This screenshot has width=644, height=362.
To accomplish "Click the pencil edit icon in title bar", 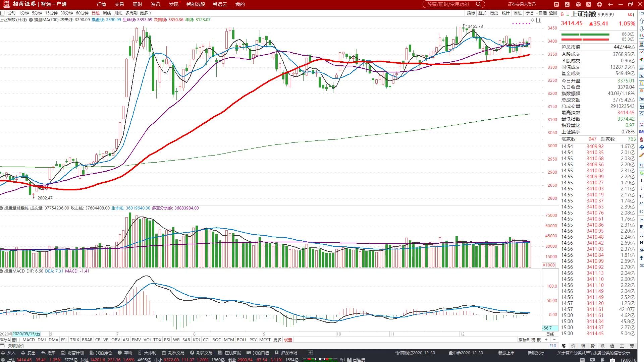I will [x=567, y=4].
